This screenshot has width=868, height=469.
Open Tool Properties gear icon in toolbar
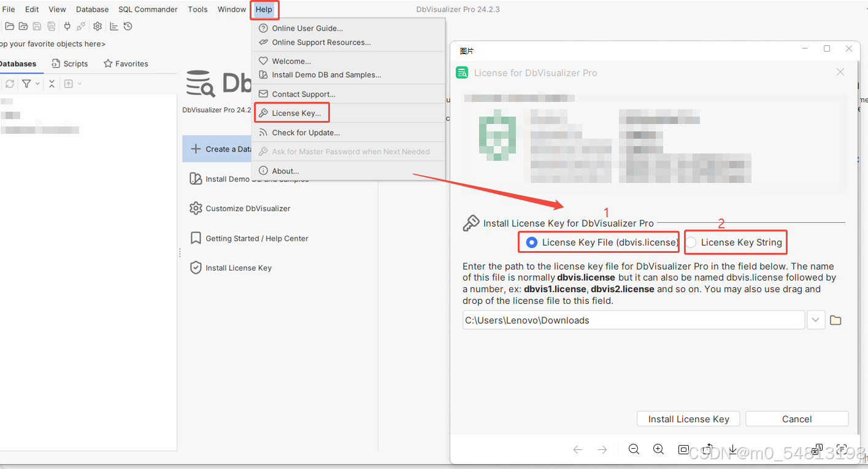98,26
